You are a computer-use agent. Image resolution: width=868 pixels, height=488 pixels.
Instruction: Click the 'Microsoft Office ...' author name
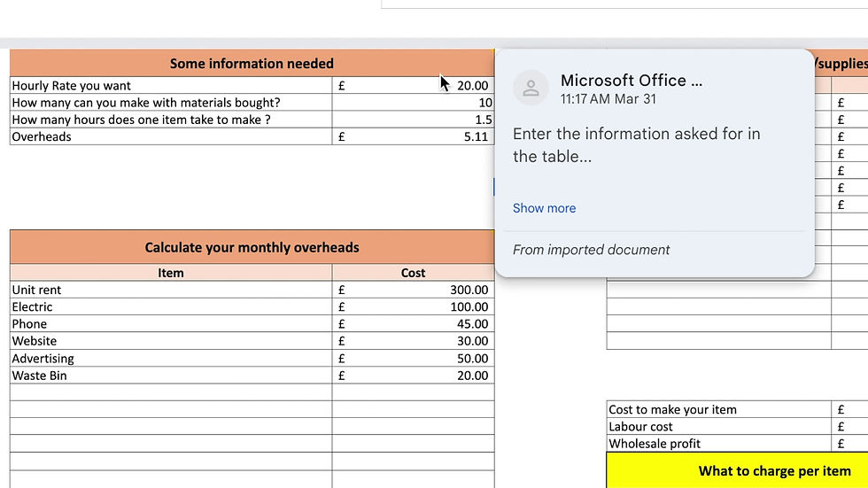coord(631,81)
